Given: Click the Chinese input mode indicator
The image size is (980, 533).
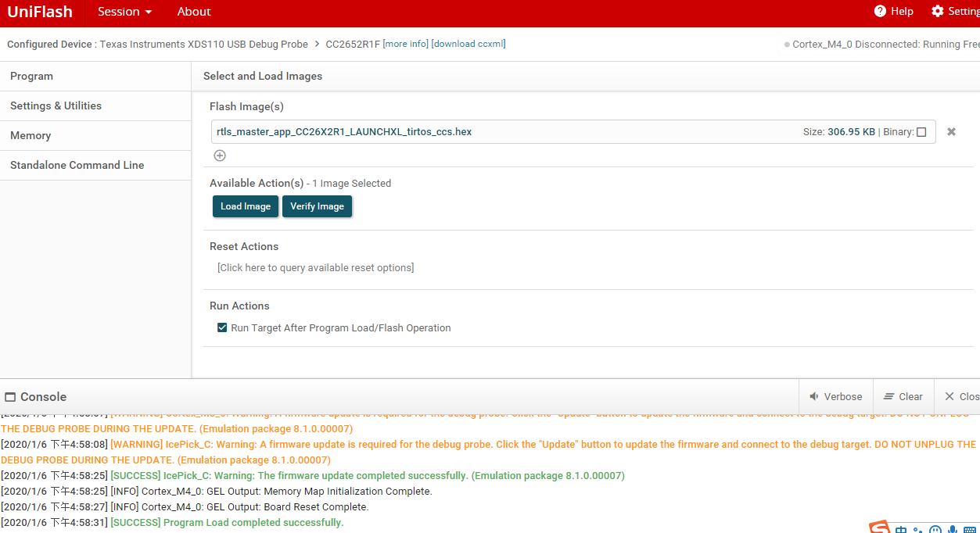Looking at the screenshot, I should click(x=901, y=529).
